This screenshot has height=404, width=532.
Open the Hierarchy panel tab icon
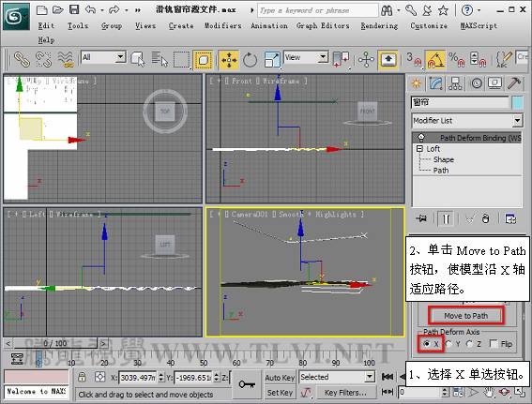[455, 83]
